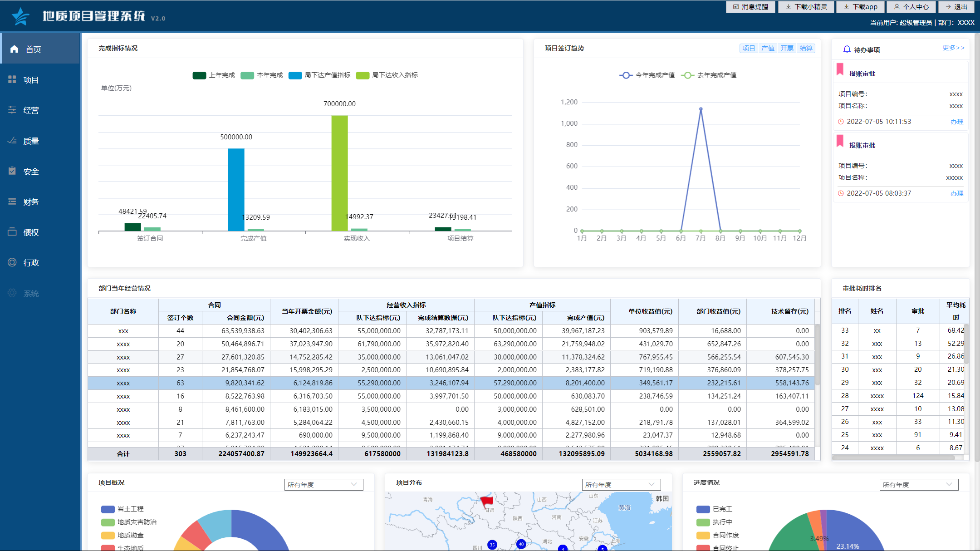Open the 财务 menu item
980x551 pixels.
(40, 202)
